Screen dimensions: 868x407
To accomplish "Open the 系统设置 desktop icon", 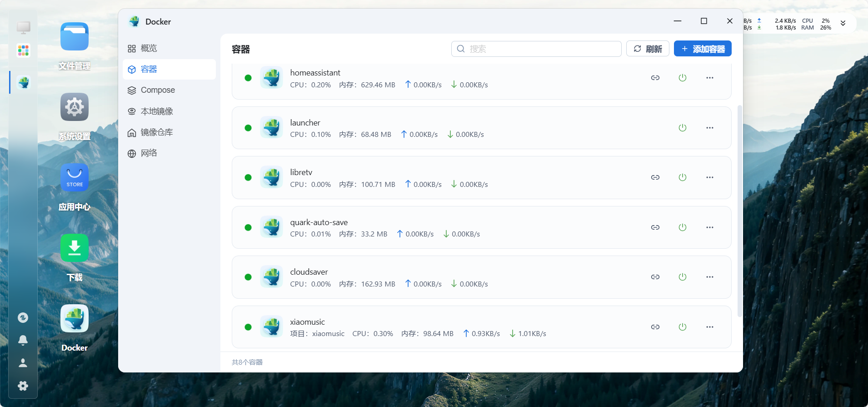I will click(x=75, y=107).
